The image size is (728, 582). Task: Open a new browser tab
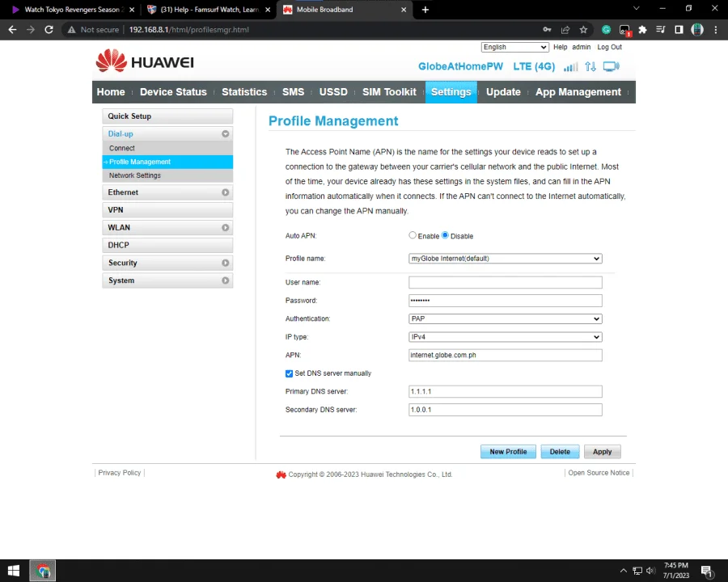tap(425, 10)
